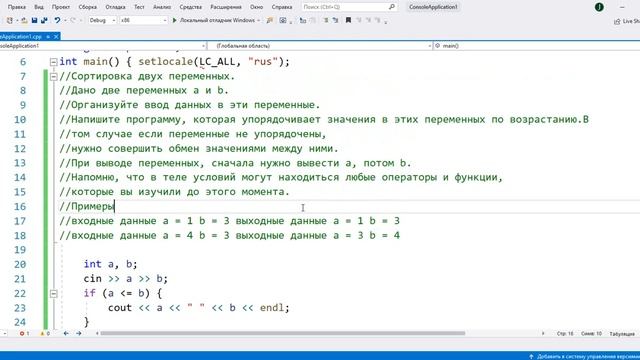Click the horizontal scrollbar thumb

point(283,333)
